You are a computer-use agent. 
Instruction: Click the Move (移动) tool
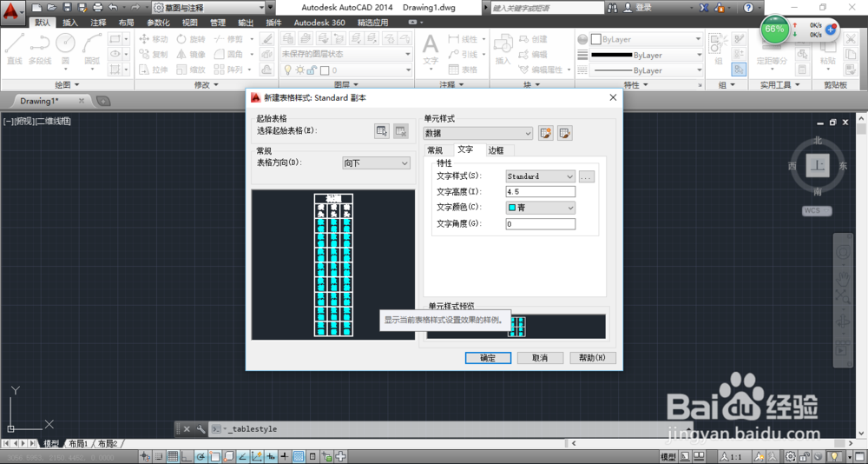[154, 39]
